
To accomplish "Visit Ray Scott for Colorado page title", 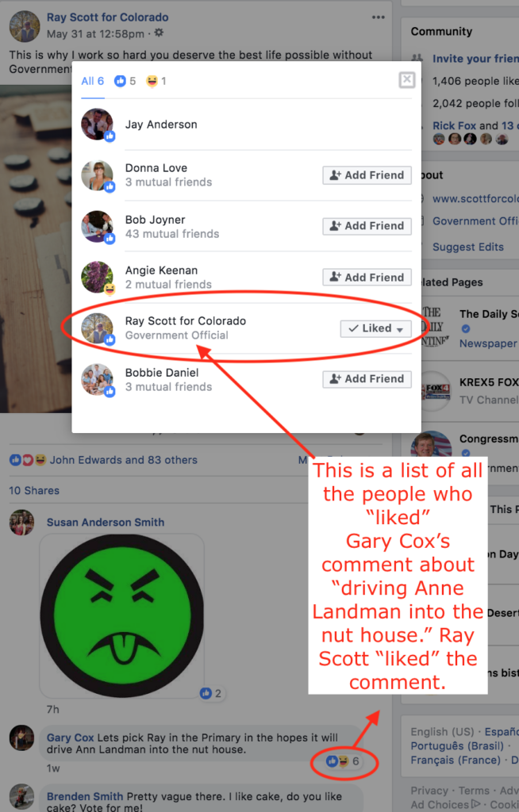I will click(x=107, y=17).
